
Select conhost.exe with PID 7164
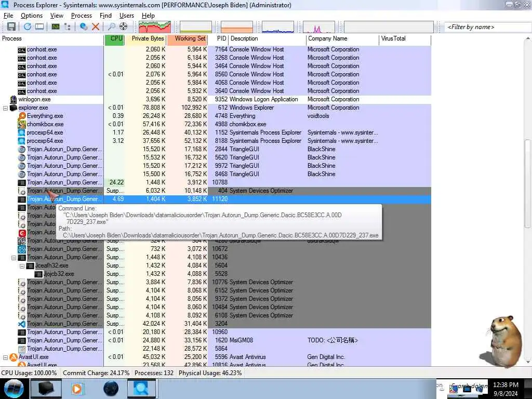216,49
